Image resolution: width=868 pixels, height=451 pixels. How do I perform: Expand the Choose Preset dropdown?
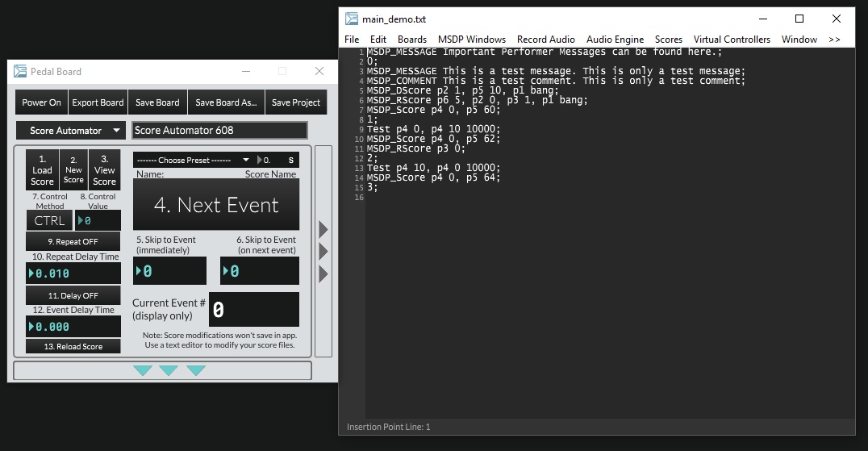coord(192,160)
